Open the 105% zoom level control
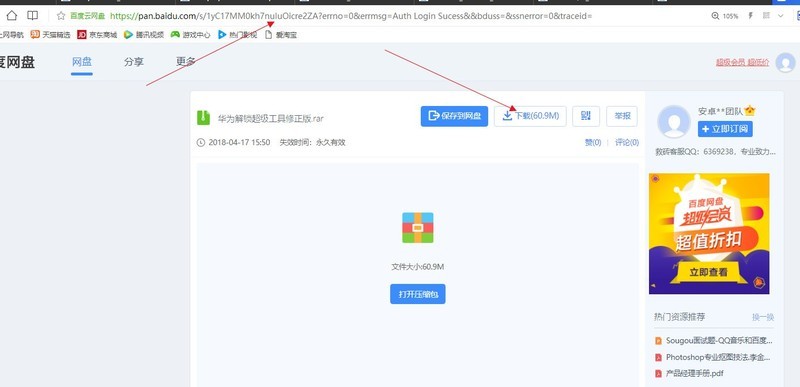 725,16
